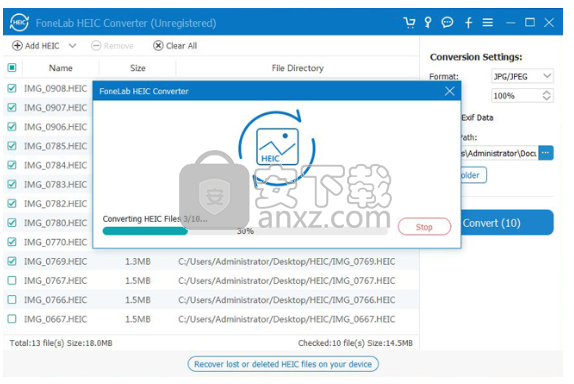Uncheck IMG_0770.HEIC checkbox
The image size is (574, 384).
(x=12, y=242)
